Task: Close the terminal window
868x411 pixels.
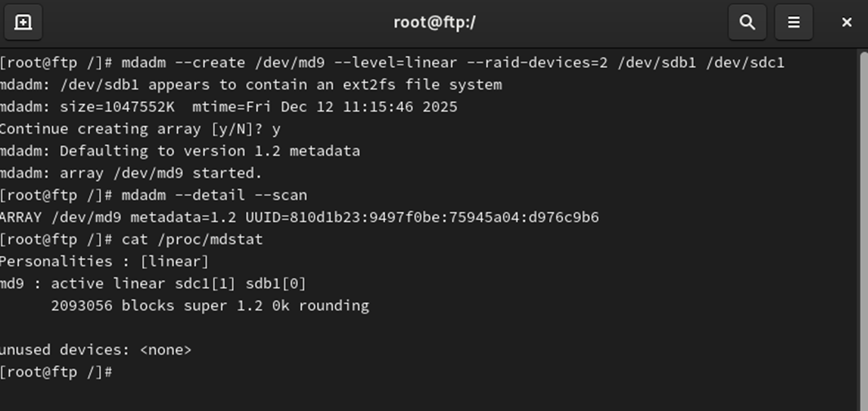Action: [x=847, y=22]
